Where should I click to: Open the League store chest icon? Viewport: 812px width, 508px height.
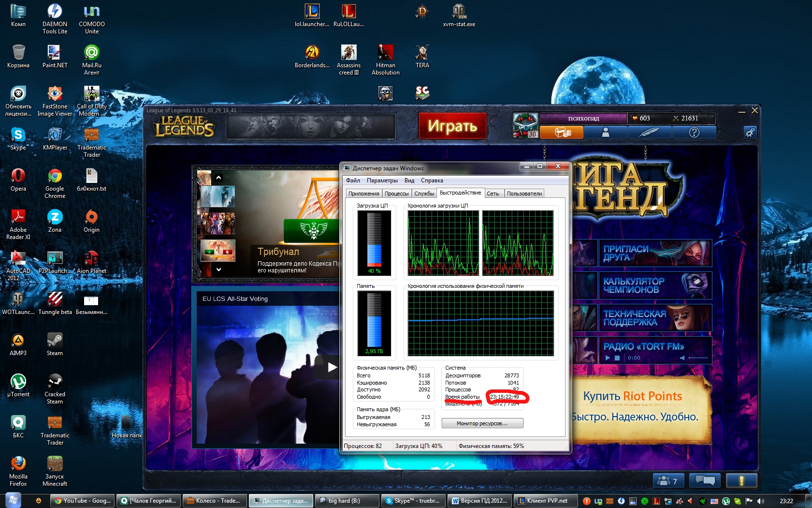pyautogui.click(x=562, y=132)
